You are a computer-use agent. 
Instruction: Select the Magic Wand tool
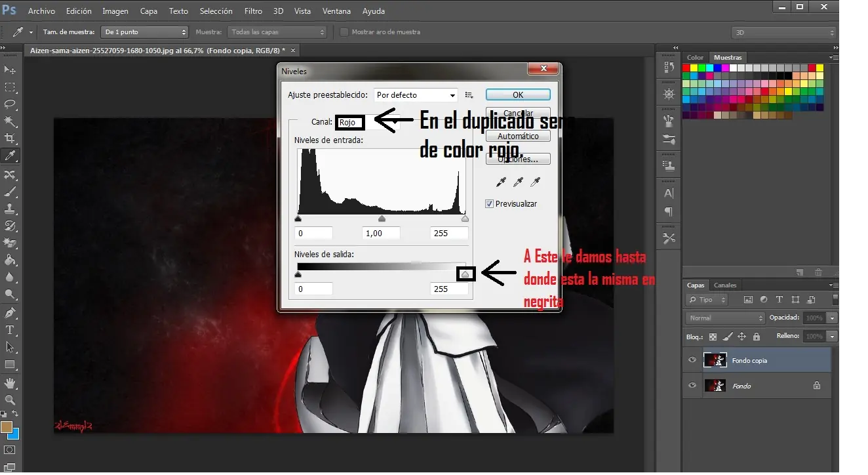[x=10, y=121]
